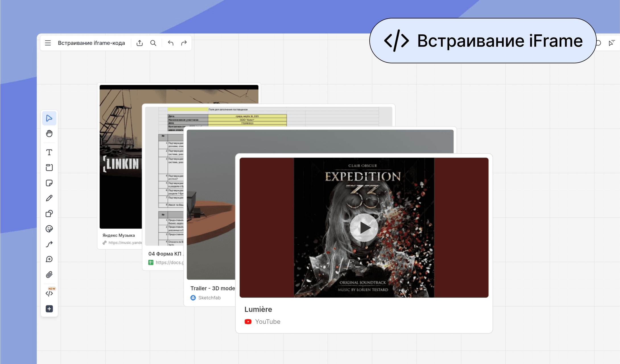
Task: Add a comment with comment tool
Action: 49,259
